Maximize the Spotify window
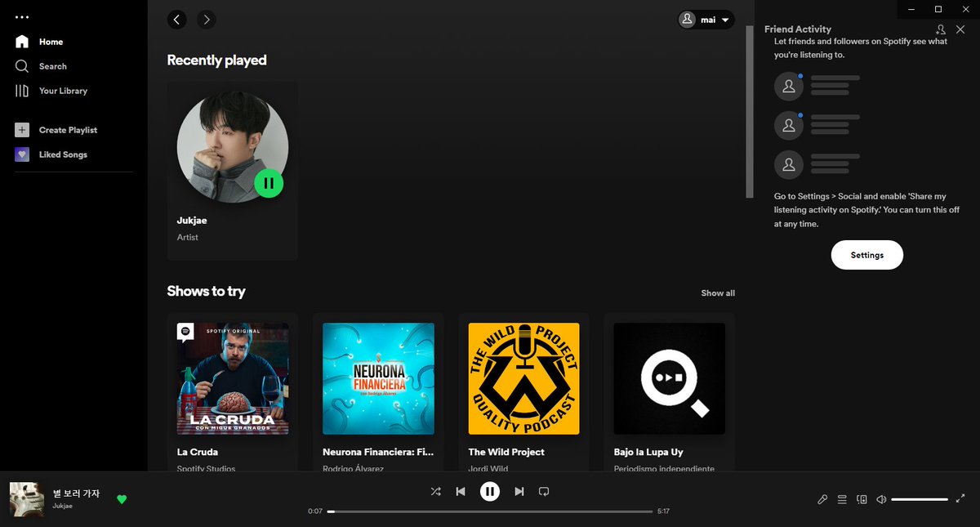Image resolution: width=980 pixels, height=527 pixels. [938, 9]
